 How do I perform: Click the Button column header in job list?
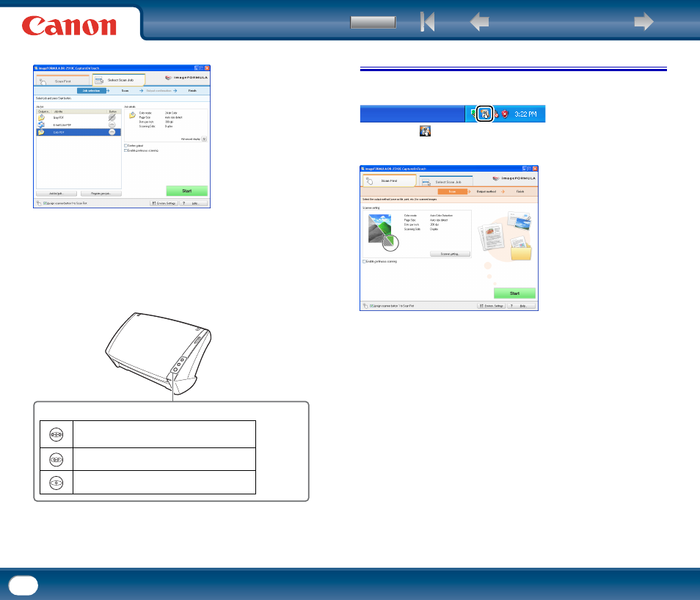point(114,111)
